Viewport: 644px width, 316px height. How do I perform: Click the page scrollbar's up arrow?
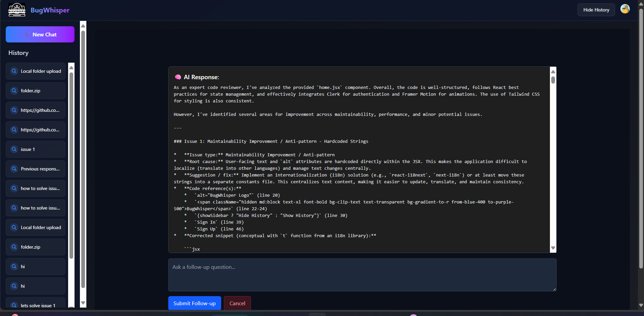point(641,4)
